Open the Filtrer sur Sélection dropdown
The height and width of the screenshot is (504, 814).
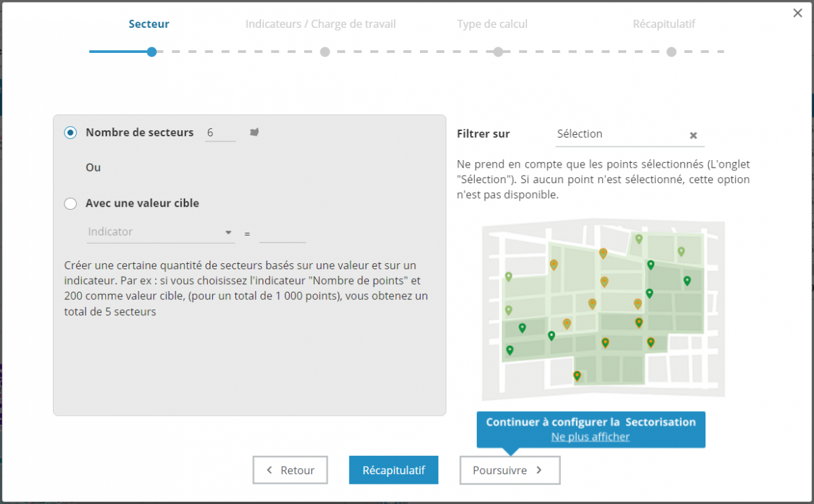[x=621, y=134]
